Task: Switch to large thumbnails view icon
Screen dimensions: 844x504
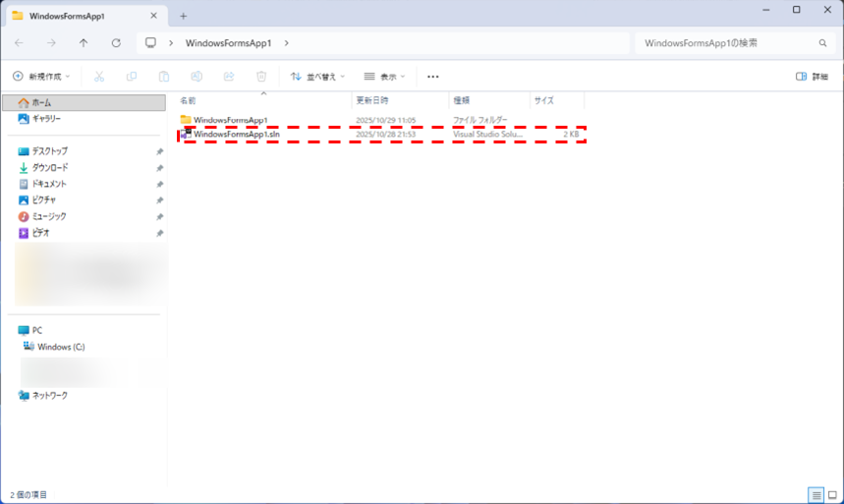Action: 831,494
